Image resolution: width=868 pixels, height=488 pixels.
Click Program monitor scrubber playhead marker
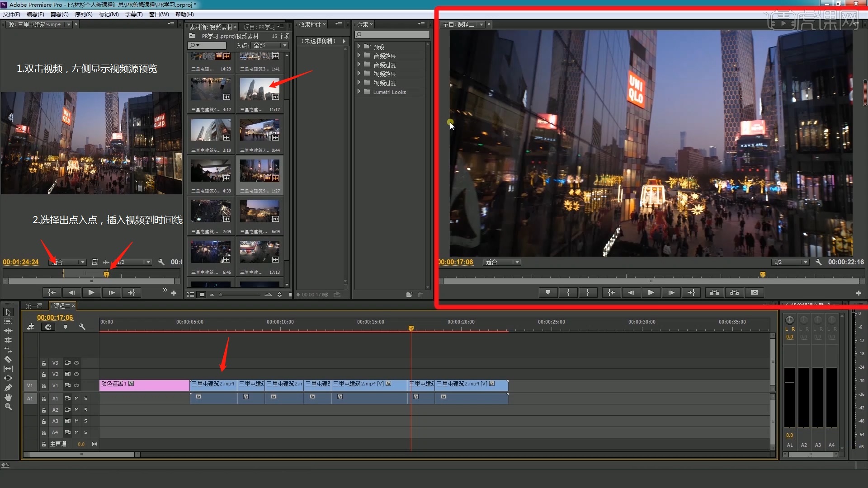[x=763, y=274]
